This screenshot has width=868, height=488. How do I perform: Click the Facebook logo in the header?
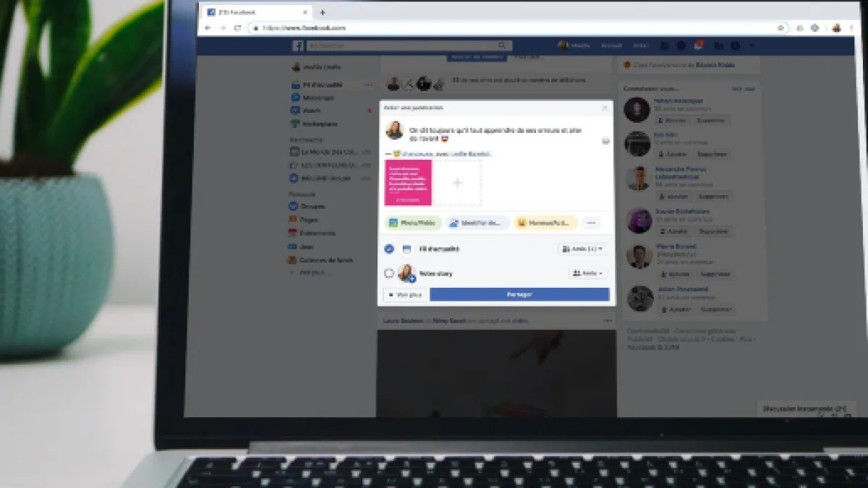[x=298, y=46]
